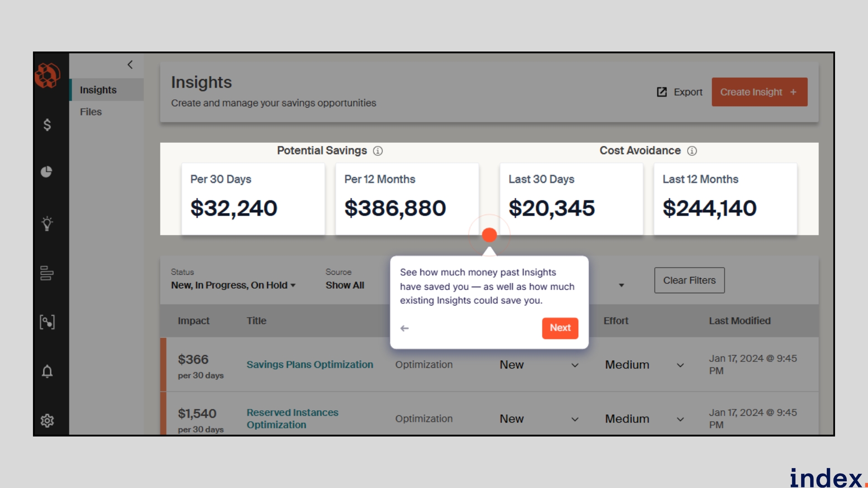Click the stacked bars sidebar icon
This screenshot has width=868, height=488.
tap(47, 273)
